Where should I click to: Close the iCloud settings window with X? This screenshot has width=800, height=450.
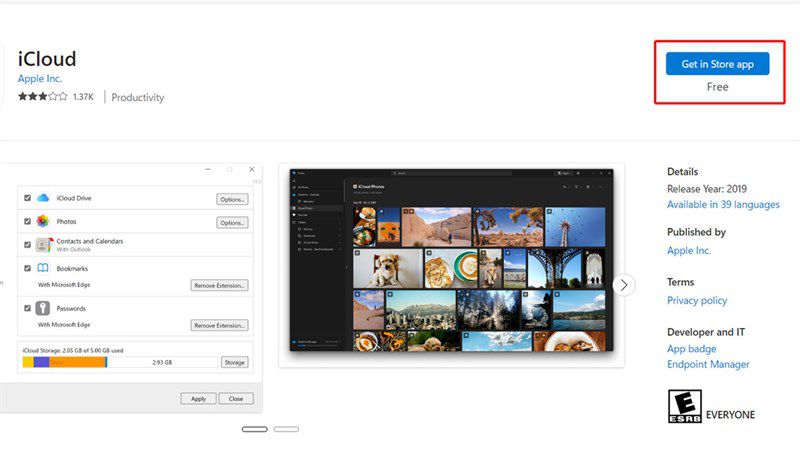coord(252,169)
